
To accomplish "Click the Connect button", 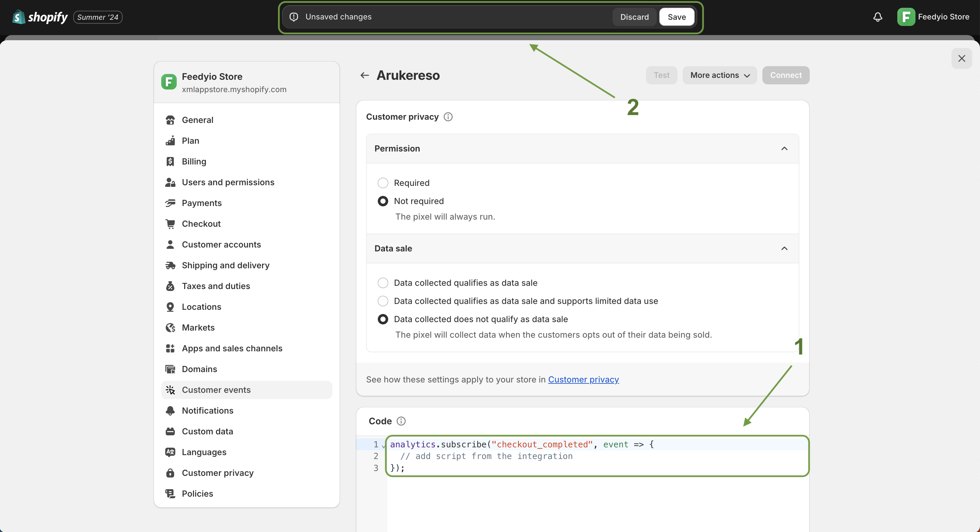I will point(786,75).
